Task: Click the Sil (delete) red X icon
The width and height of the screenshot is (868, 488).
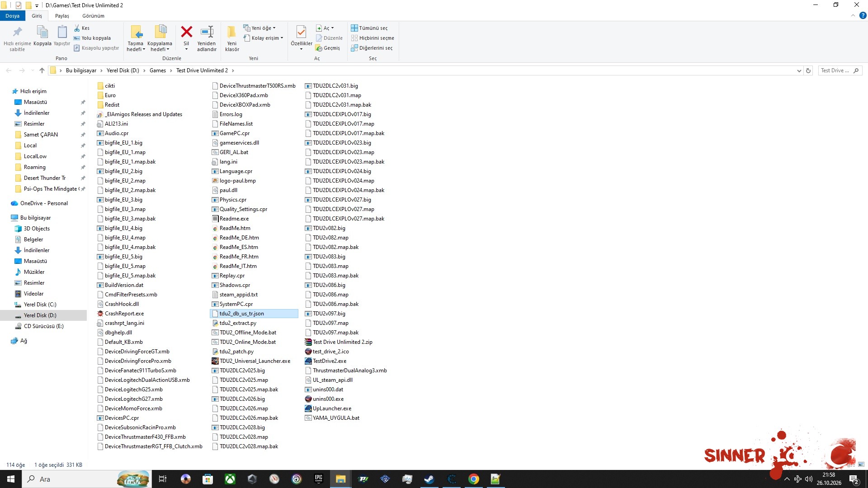Action: pyautogui.click(x=186, y=32)
